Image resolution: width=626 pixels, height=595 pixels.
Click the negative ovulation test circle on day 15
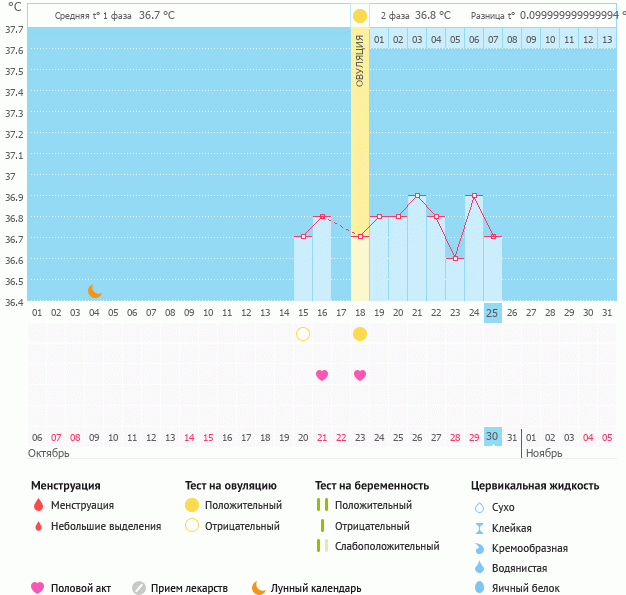point(303,334)
